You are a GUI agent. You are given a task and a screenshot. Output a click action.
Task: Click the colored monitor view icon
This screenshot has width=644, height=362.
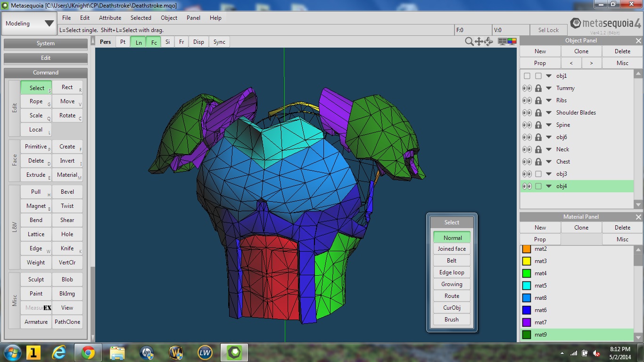click(512, 41)
